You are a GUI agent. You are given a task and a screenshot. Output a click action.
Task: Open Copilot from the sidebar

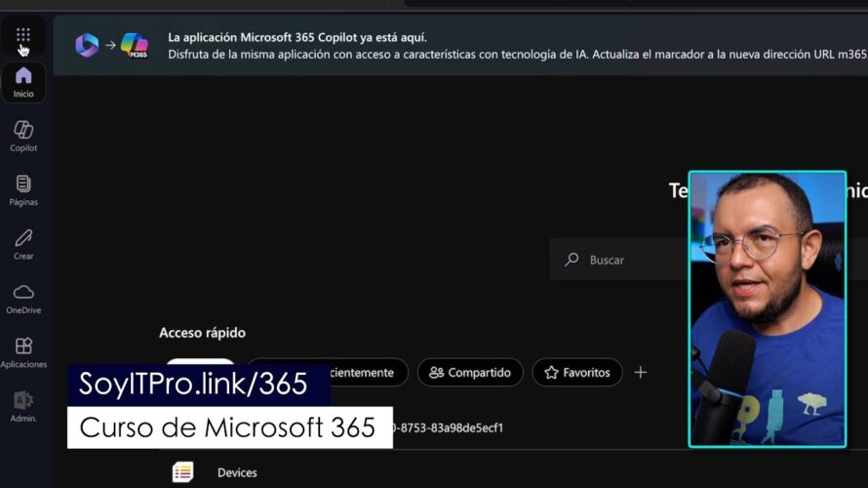tap(23, 137)
